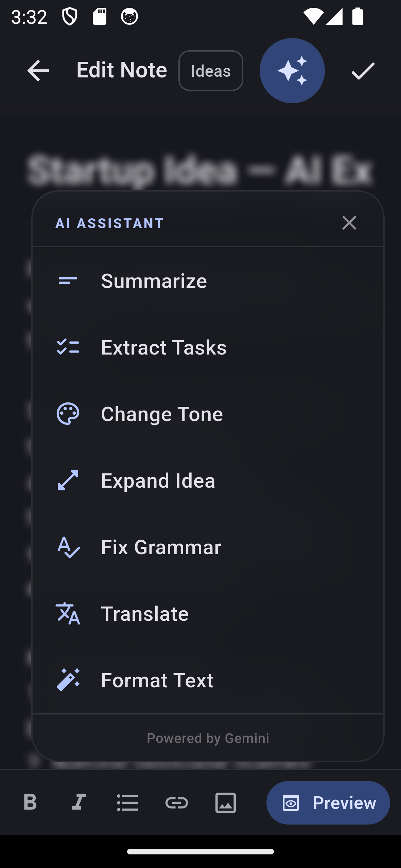Open the Ideas category selector

pos(211,71)
